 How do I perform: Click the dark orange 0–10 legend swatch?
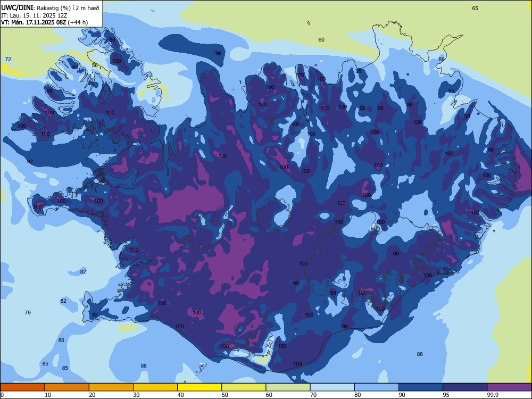tap(23, 387)
